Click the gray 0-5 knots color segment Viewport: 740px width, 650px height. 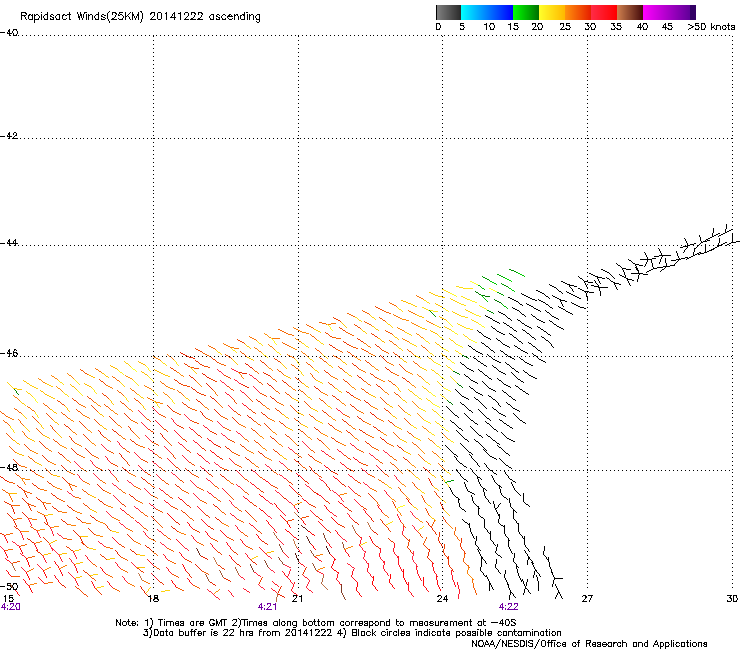448,12
